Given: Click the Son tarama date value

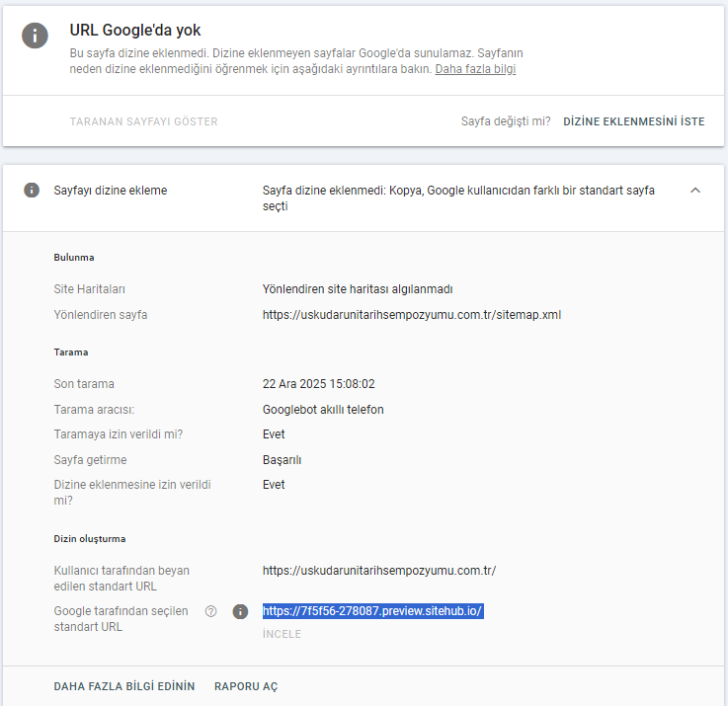Looking at the screenshot, I should click(x=319, y=384).
